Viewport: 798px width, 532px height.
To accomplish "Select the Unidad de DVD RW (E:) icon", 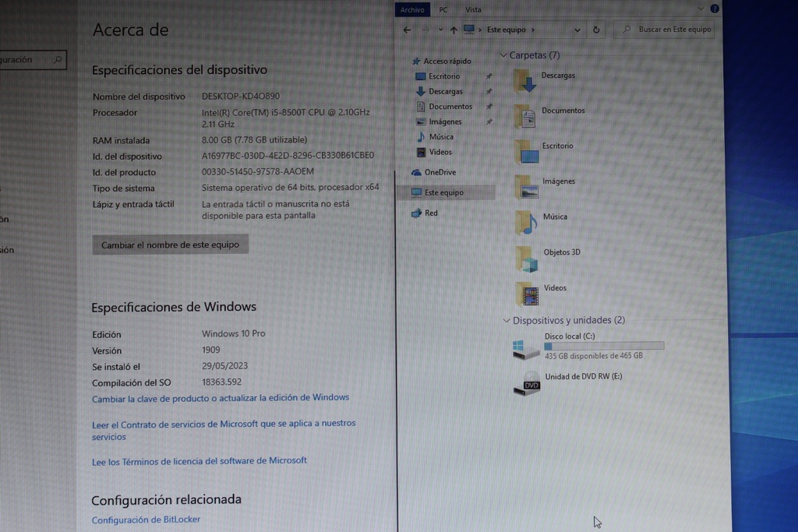I will pos(527,383).
